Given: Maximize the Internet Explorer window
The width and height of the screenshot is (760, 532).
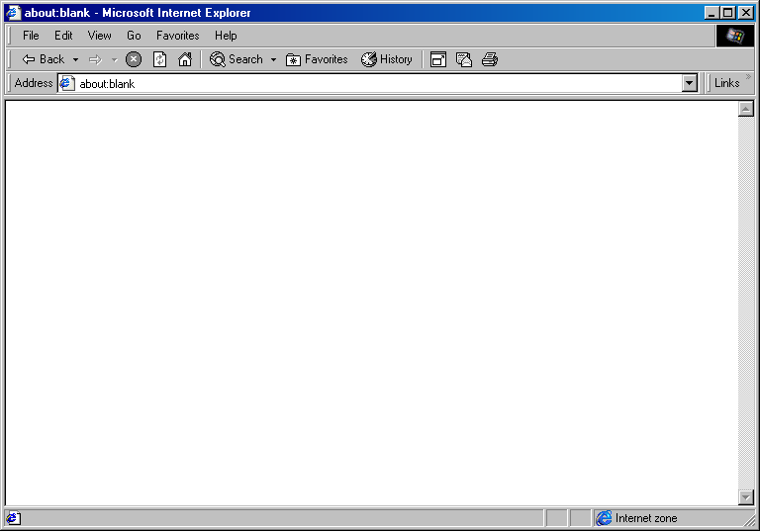Looking at the screenshot, I should (727, 13).
